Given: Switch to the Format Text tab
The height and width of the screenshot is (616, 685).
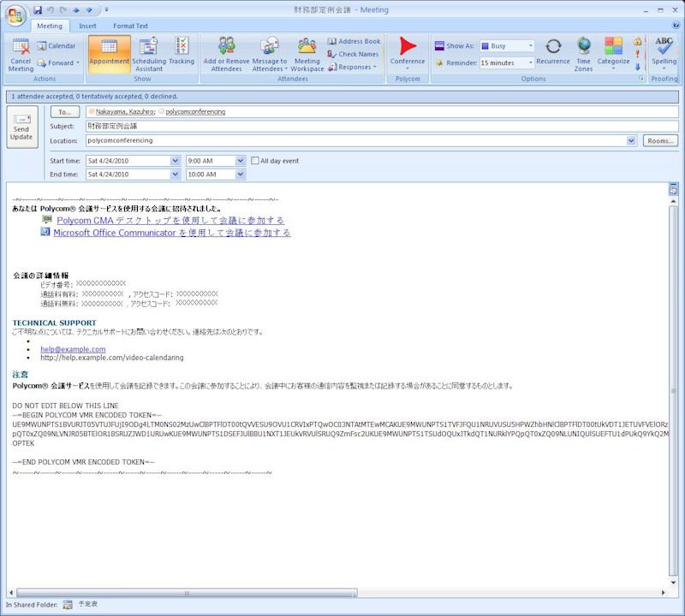Looking at the screenshot, I should (131, 27).
